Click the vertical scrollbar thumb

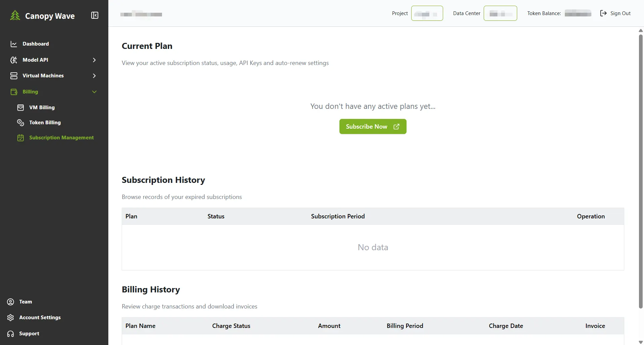click(x=641, y=171)
